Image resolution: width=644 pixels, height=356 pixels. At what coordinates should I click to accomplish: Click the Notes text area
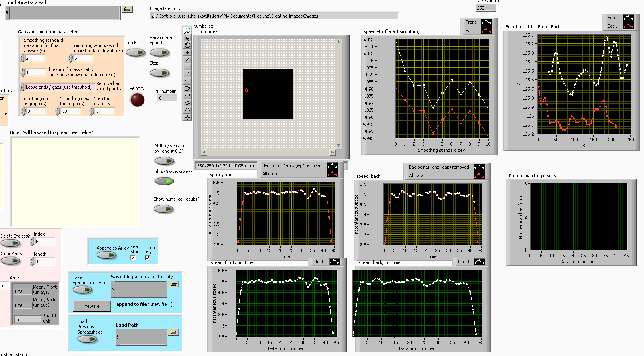[x=75, y=181]
